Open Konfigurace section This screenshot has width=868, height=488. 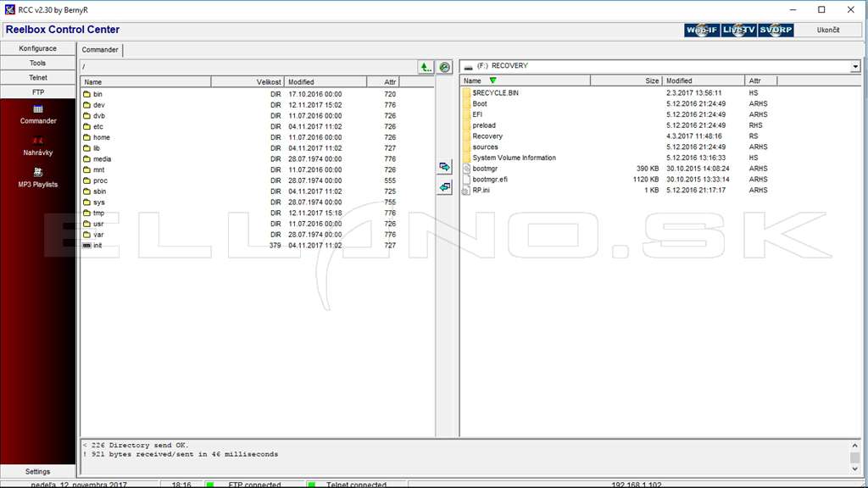coord(37,48)
